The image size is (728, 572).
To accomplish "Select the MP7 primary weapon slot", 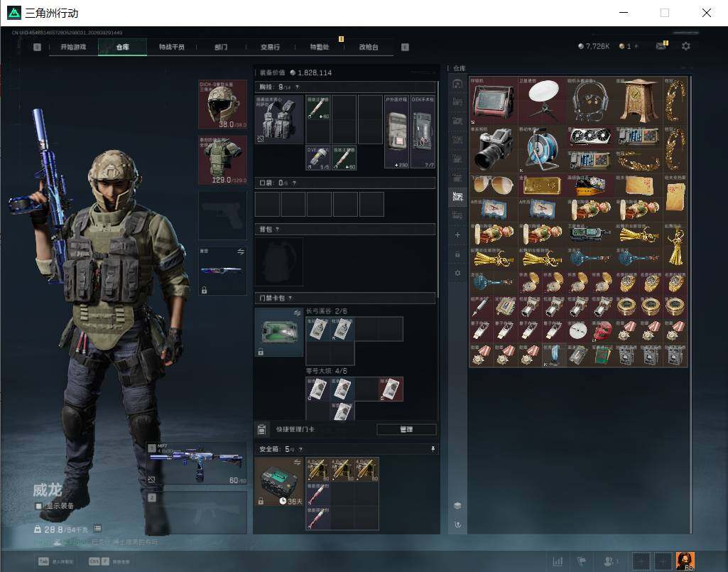I will coord(197,463).
